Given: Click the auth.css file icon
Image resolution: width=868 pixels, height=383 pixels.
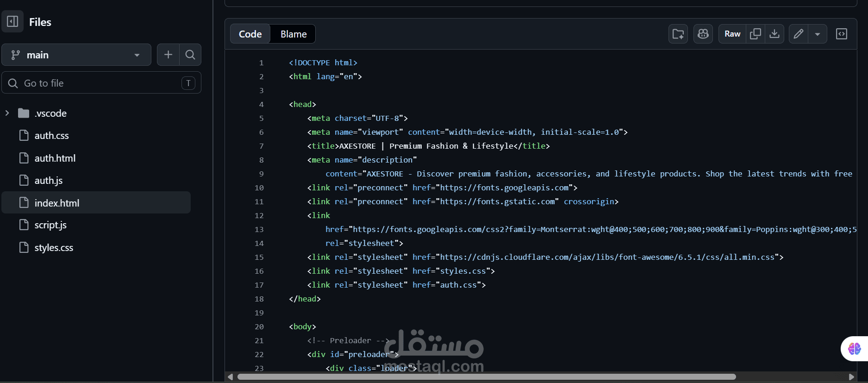Looking at the screenshot, I should [24, 135].
